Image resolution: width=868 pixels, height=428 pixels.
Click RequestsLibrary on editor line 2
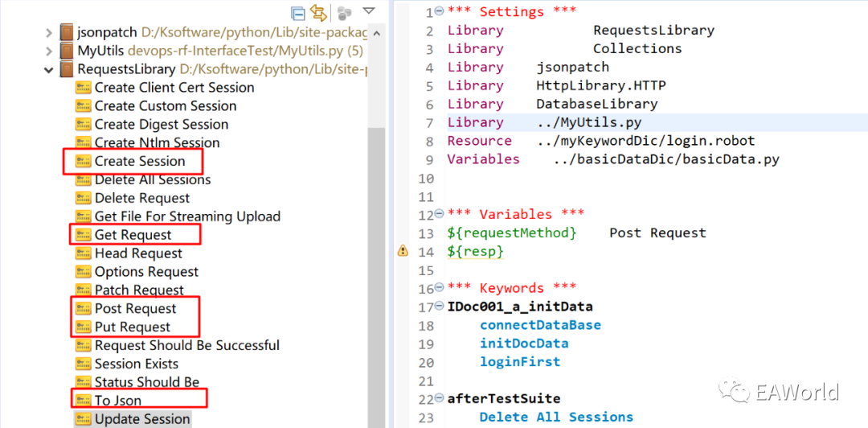653,30
